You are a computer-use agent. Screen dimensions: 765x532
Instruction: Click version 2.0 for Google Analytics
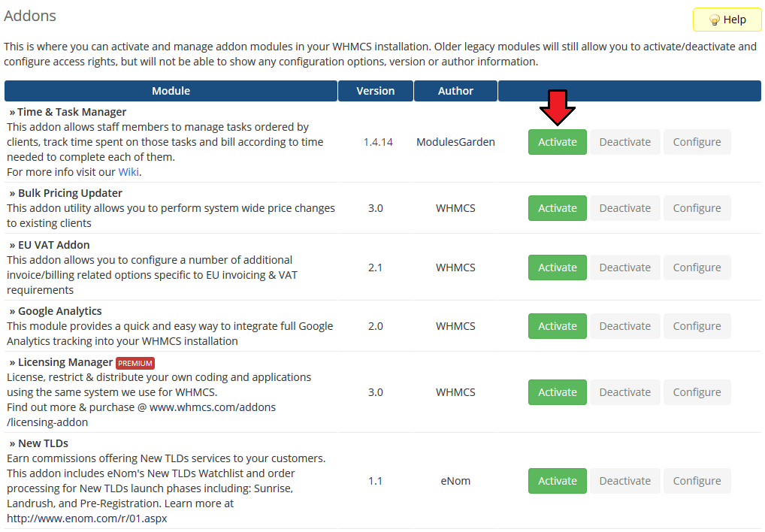click(x=375, y=326)
